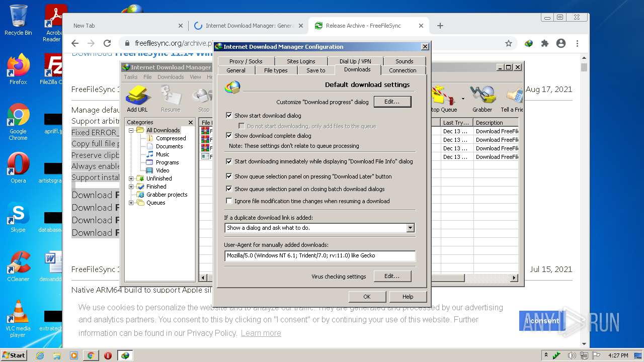Open Stop Queue dropdown arrow

[462, 99]
